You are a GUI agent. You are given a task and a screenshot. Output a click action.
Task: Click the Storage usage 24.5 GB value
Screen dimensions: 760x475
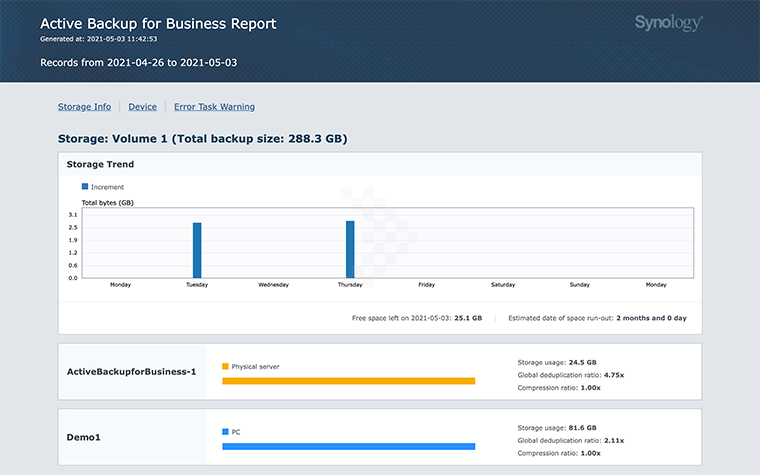585,362
